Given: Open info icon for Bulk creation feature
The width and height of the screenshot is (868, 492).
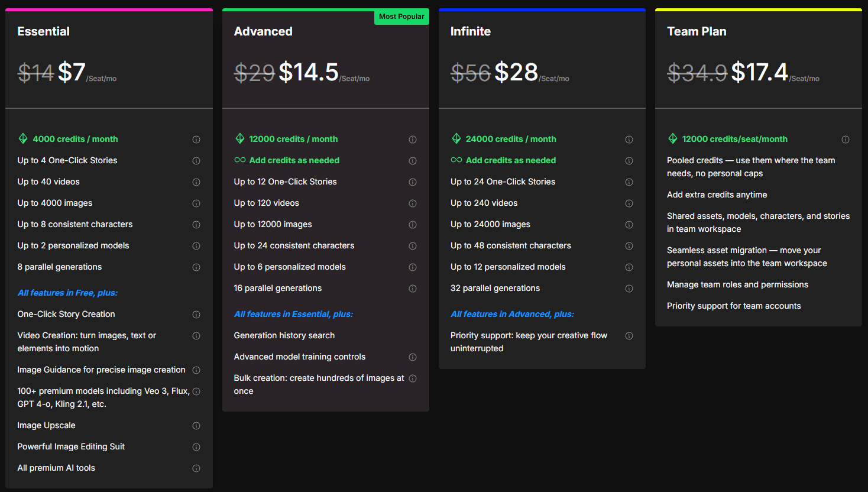Looking at the screenshot, I should tap(413, 378).
